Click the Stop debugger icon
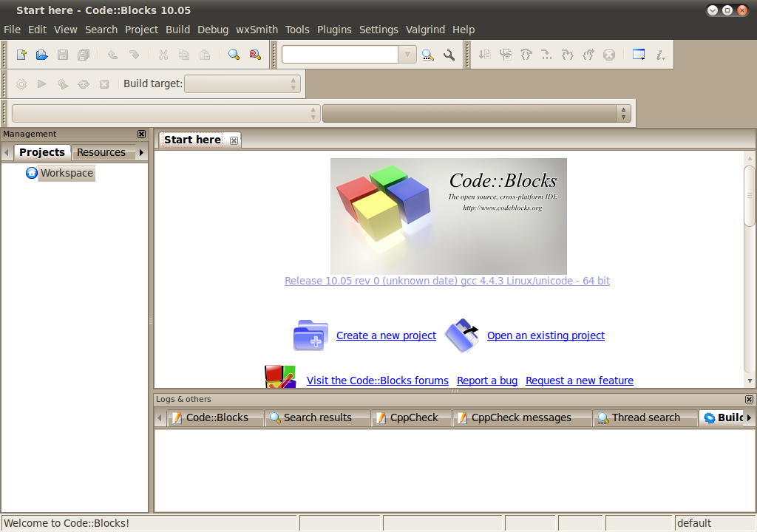Viewport: 757px width, 532px height. coord(609,55)
